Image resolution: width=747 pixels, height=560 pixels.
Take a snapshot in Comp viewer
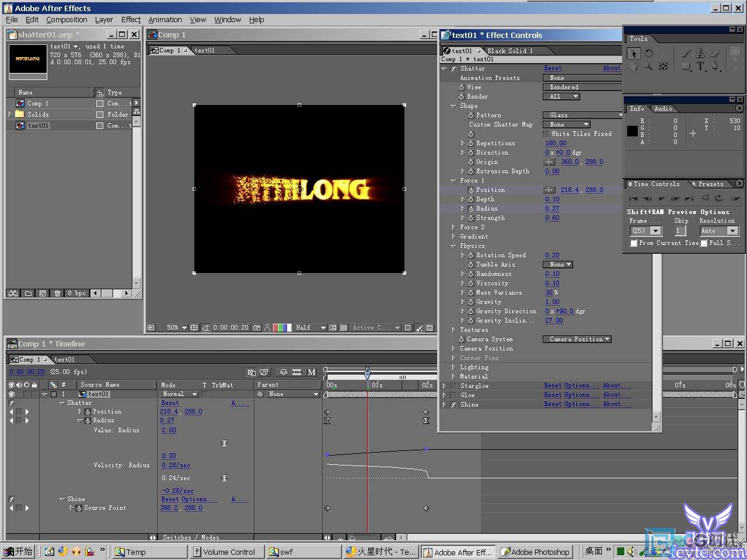point(257,328)
